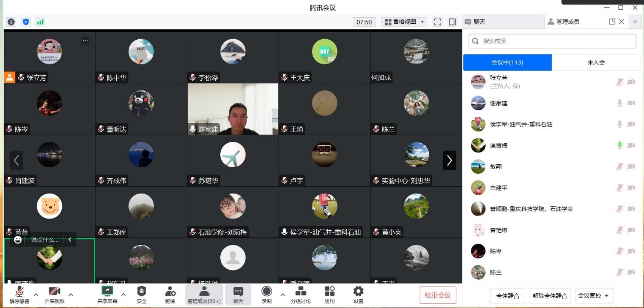Click the 07:50 meeting timer
644x308 pixels.
tap(364, 22)
